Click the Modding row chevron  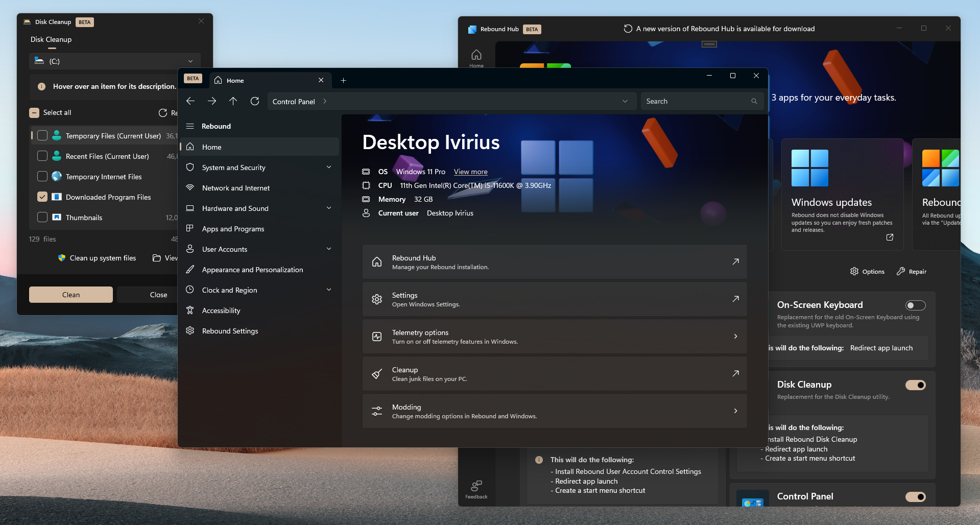coord(735,411)
